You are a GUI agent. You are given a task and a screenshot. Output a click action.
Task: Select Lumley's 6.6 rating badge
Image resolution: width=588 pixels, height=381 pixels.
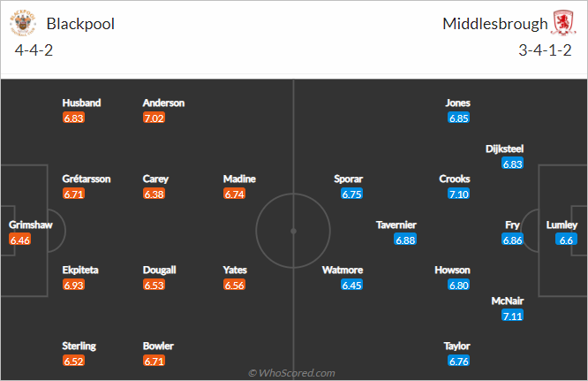[566, 240]
